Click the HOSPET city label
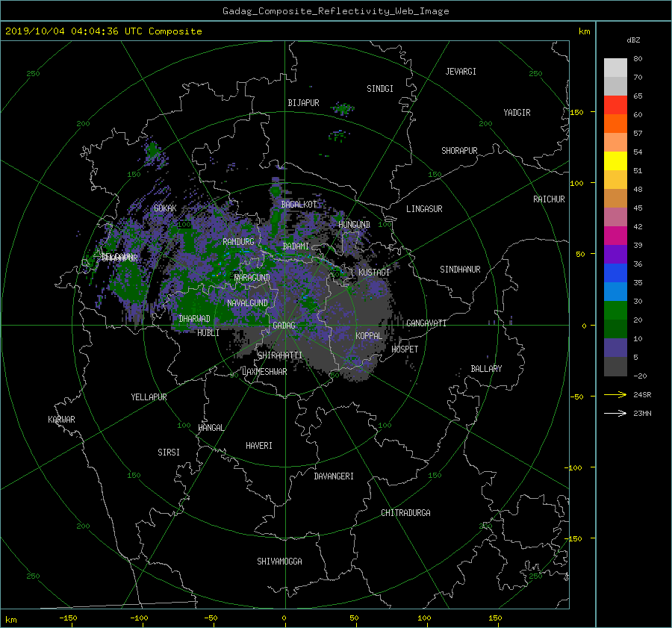Image resolution: width=672 pixels, height=628 pixels. [x=405, y=349]
